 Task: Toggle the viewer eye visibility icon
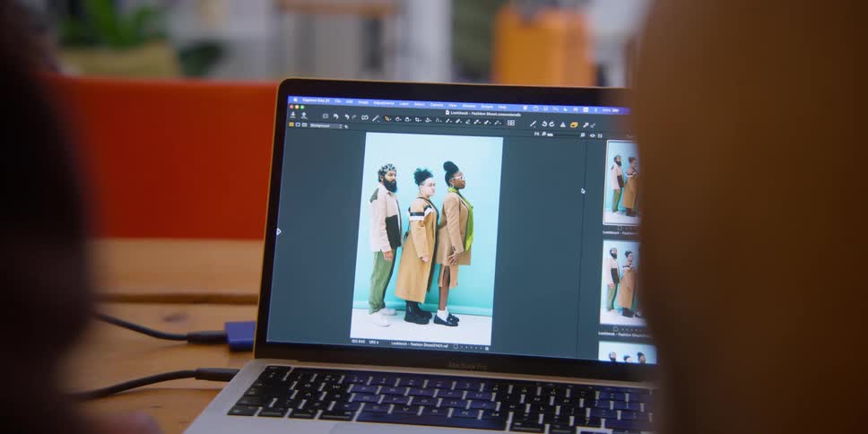click(x=593, y=135)
